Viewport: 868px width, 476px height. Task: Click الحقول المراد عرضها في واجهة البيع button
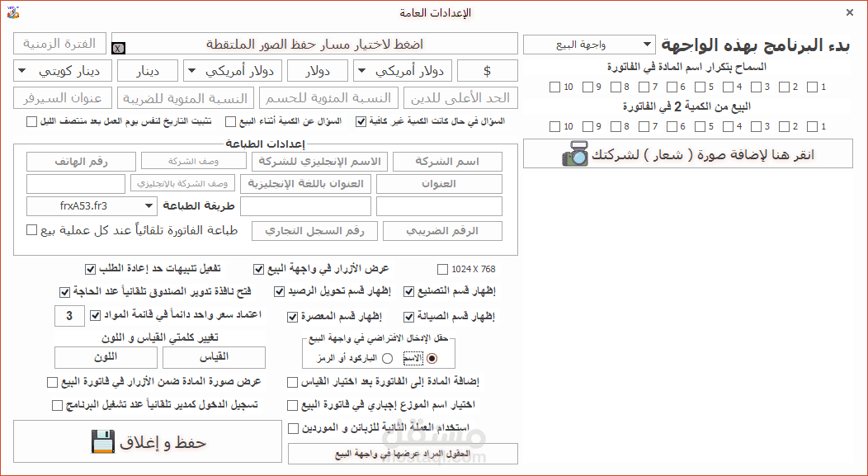[403, 454]
